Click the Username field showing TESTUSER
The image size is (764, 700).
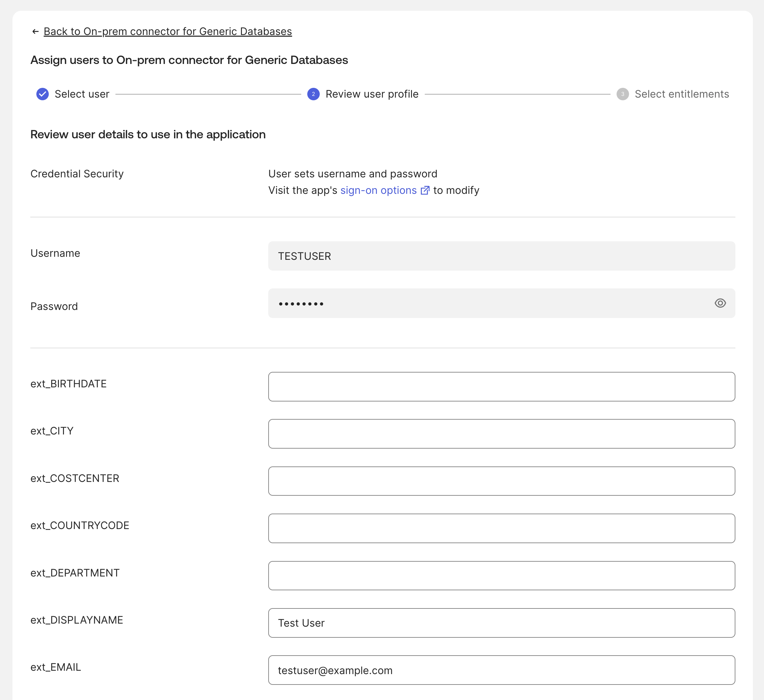(501, 256)
